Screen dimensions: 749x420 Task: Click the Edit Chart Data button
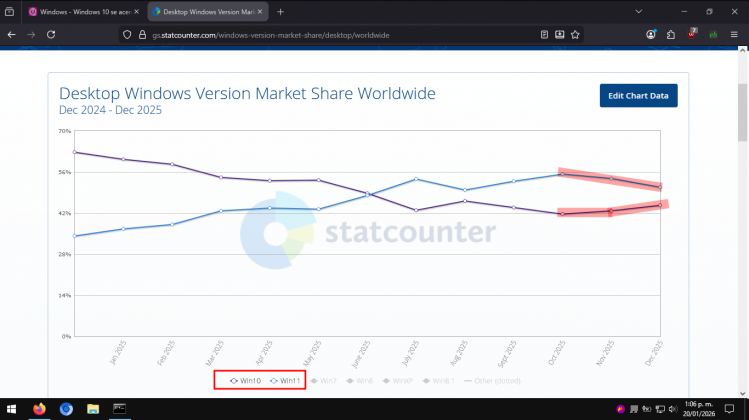[x=638, y=95]
